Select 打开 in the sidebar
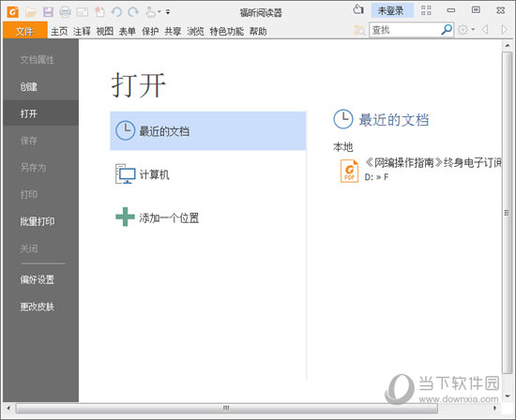This screenshot has height=420, width=516. pyautogui.click(x=40, y=113)
